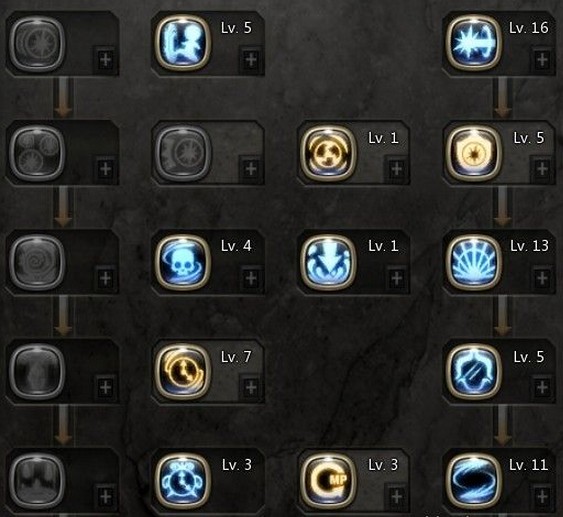Click the golden clock skill icon Lv. 7
The width and height of the screenshot is (563, 517).
(183, 372)
